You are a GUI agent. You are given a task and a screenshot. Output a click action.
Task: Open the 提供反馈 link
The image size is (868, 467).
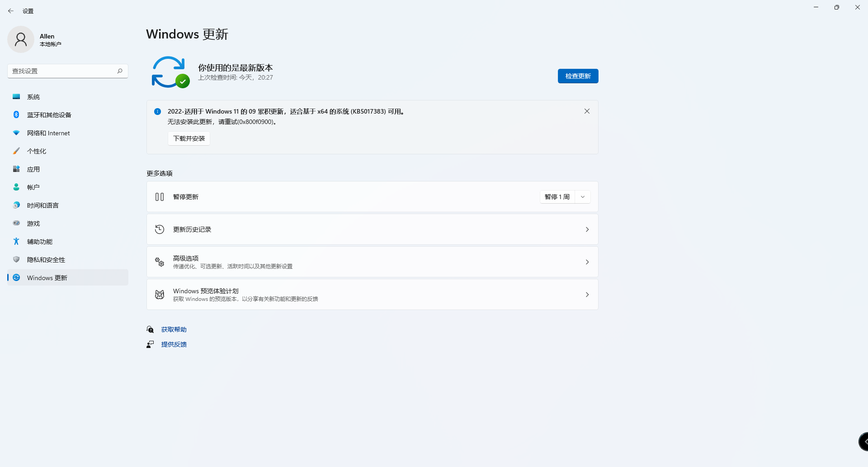[174, 344]
